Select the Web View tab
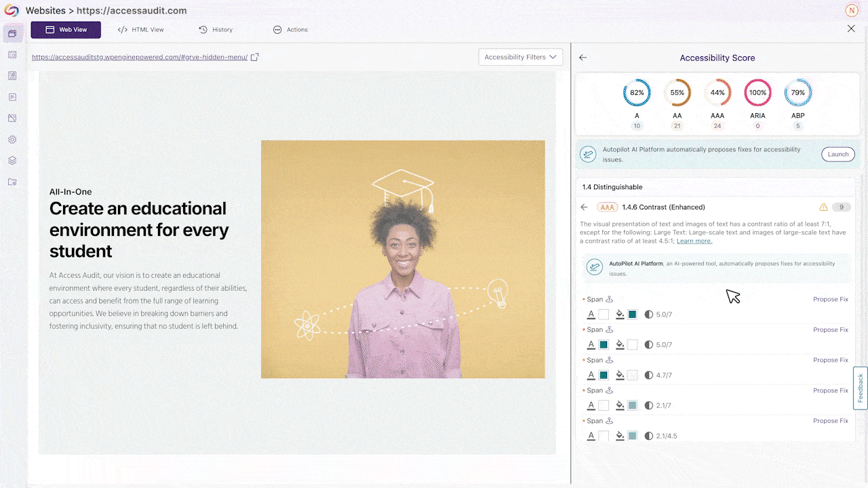 tap(66, 30)
